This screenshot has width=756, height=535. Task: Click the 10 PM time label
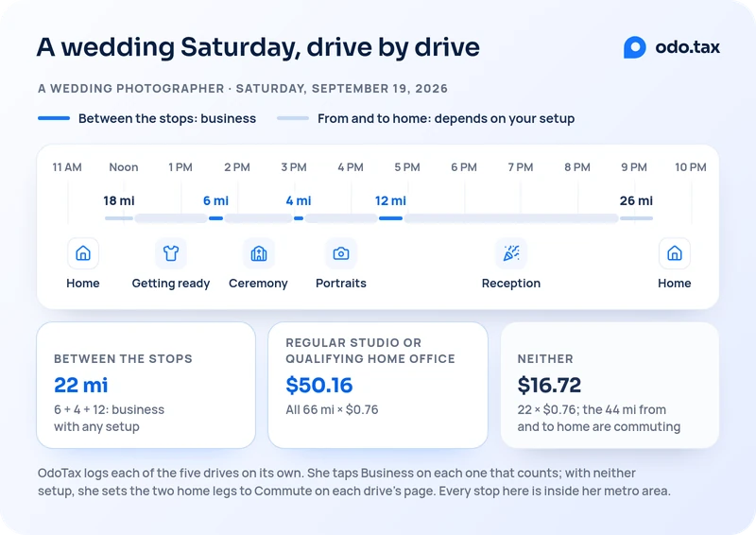point(691,167)
